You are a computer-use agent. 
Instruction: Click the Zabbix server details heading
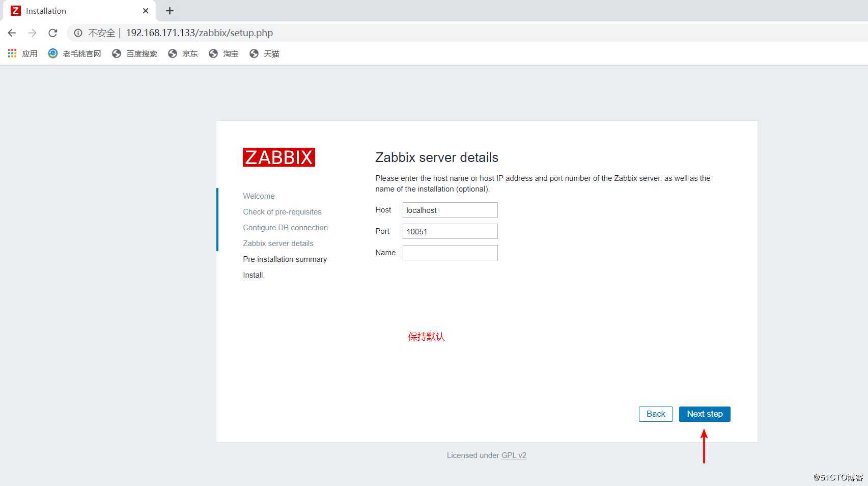pyautogui.click(x=437, y=157)
